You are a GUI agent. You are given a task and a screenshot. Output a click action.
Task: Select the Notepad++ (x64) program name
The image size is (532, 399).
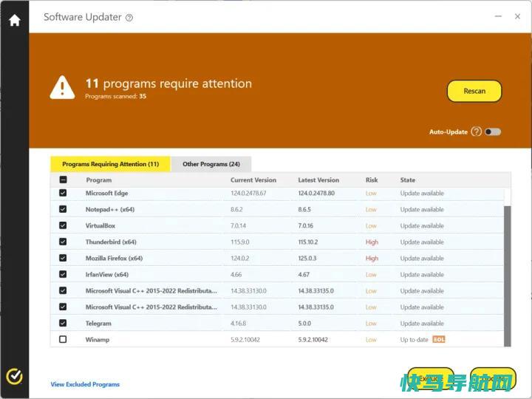[110, 209]
